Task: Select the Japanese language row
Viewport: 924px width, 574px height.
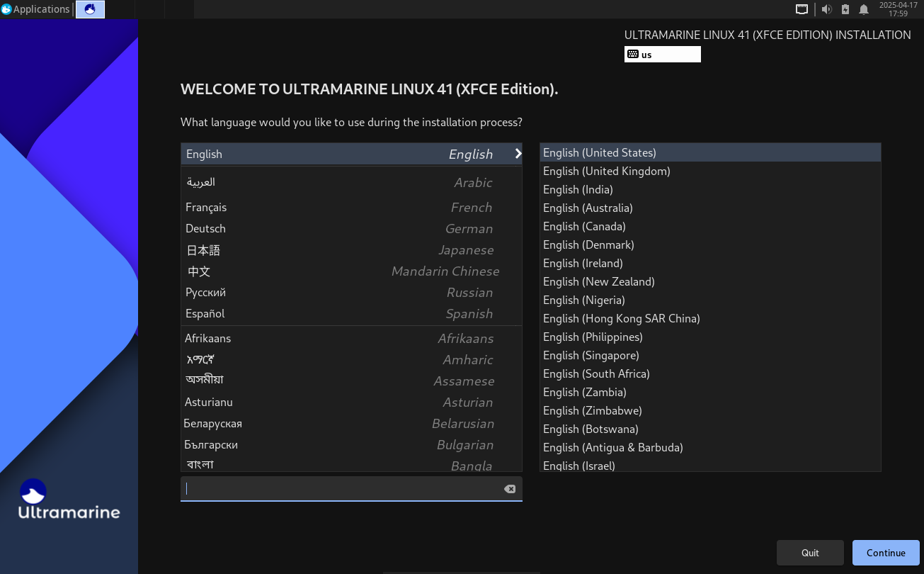Action: (x=351, y=249)
